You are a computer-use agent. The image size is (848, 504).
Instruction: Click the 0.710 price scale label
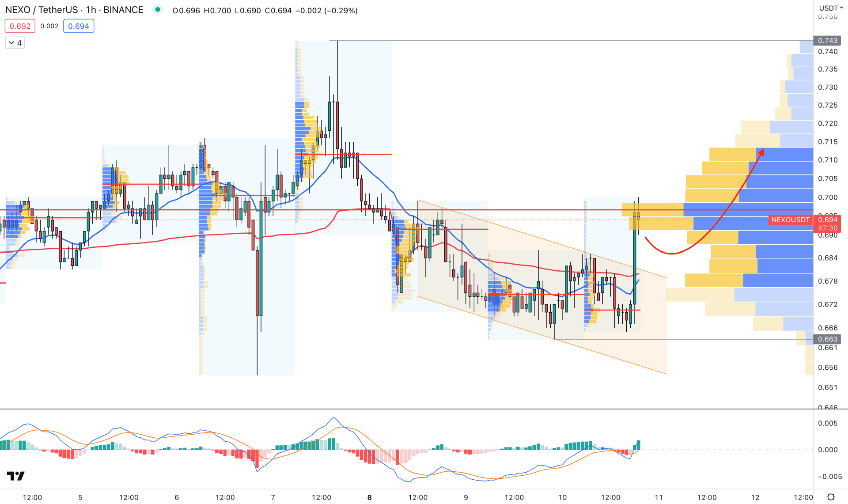[827, 160]
